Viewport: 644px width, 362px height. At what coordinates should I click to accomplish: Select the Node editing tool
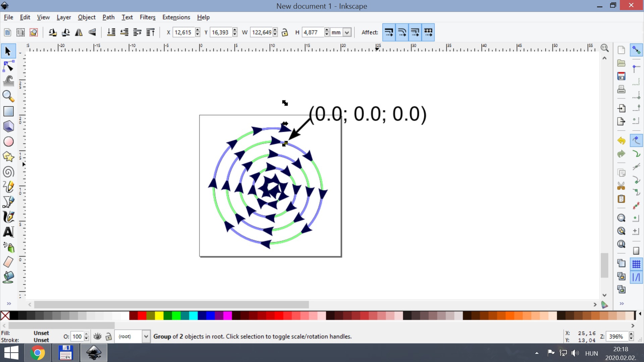point(8,66)
